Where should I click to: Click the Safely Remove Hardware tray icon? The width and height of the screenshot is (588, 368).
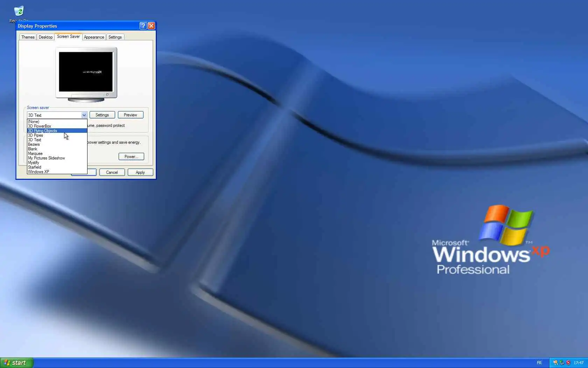point(562,363)
